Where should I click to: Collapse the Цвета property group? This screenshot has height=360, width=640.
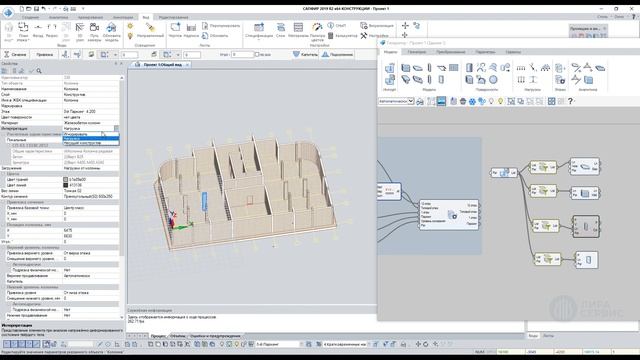point(4,174)
